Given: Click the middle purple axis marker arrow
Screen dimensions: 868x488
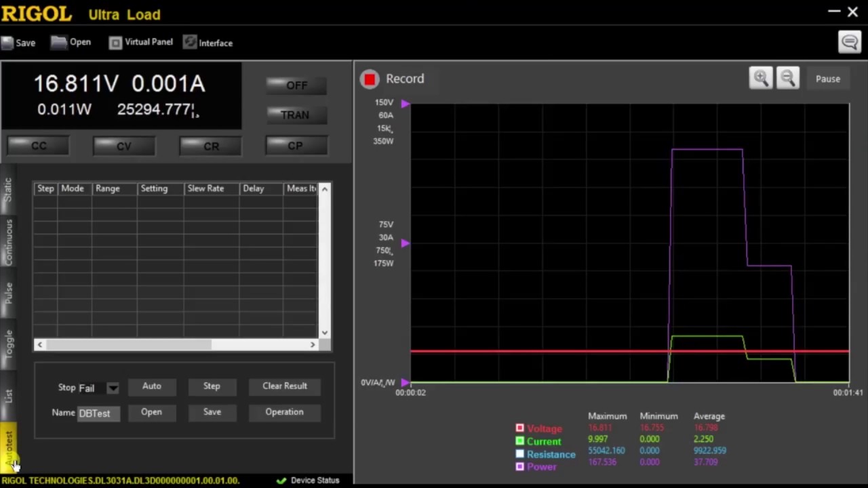Looking at the screenshot, I should coord(405,243).
